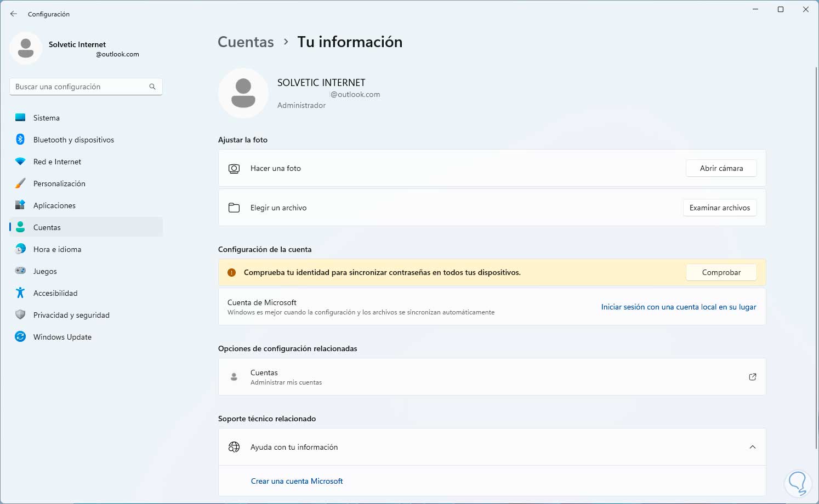The image size is (819, 504).
Task: Click the Sistema monitor icon
Action: click(20, 118)
